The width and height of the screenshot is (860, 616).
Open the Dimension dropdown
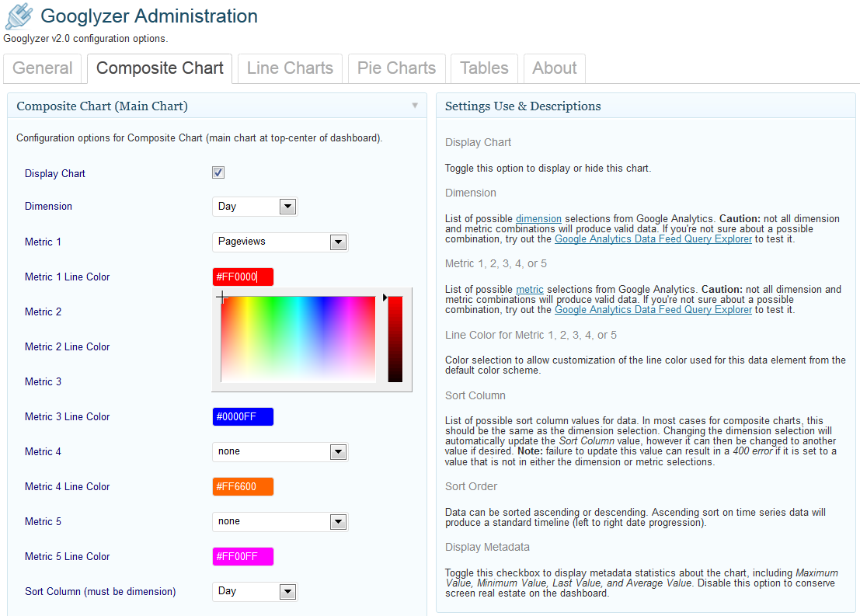[x=255, y=207]
